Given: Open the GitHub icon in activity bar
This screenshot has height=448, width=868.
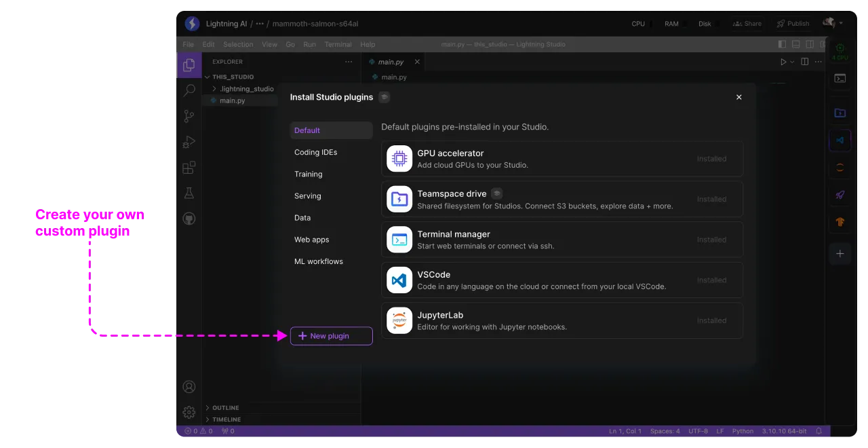Looking at the screenshot, I should (189, 219).
